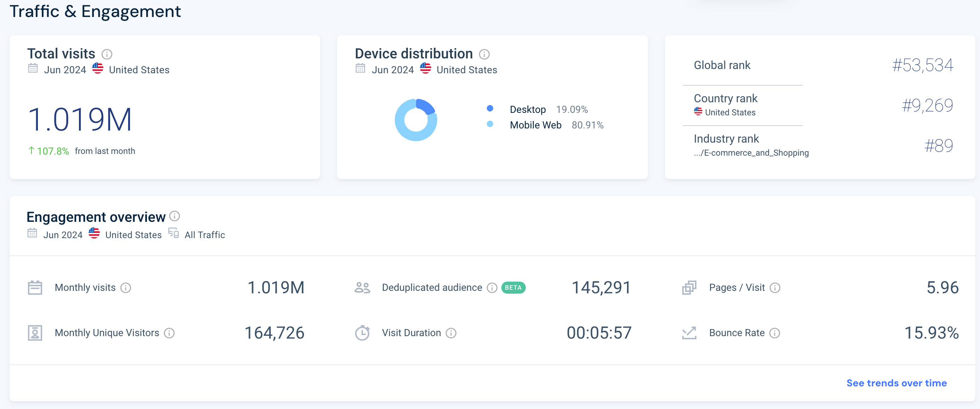Click the Engagement overview info icon
This screenshot has width=980, height=409.
175,217
